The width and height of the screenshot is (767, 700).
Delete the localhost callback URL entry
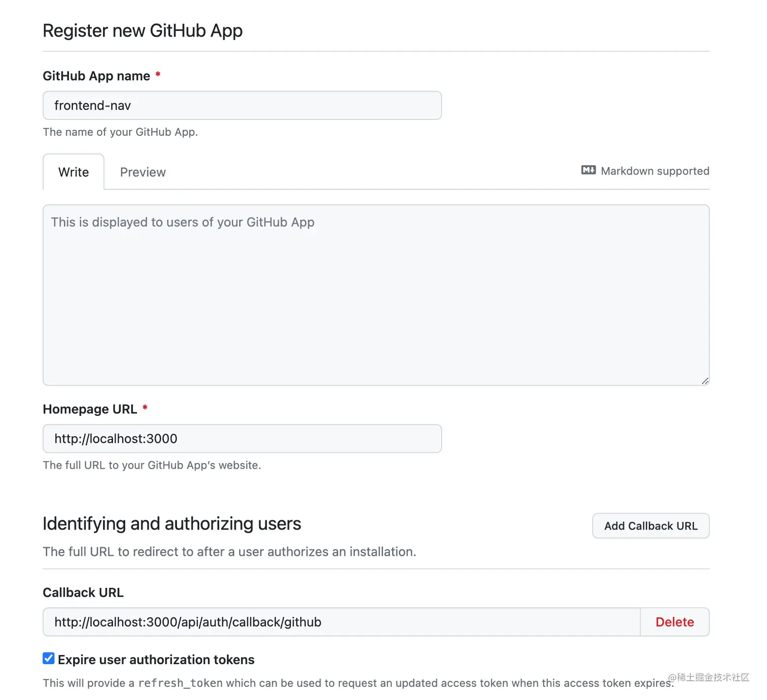(675, 622)
